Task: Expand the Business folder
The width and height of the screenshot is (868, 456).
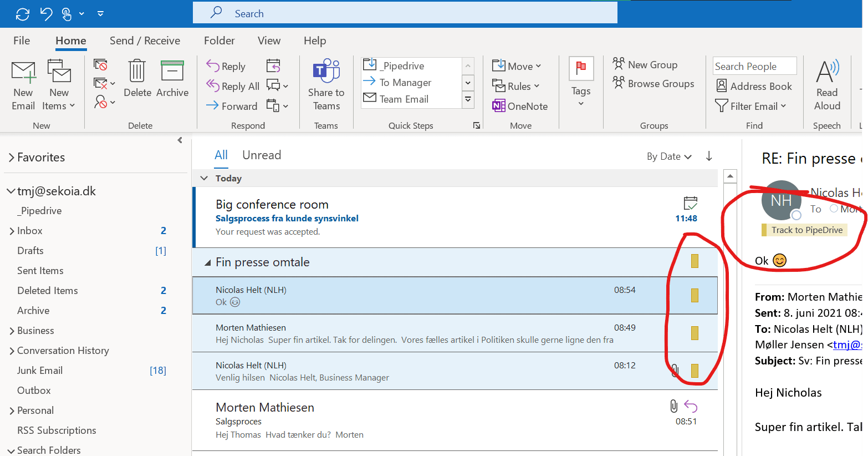Action: point(12,331)
